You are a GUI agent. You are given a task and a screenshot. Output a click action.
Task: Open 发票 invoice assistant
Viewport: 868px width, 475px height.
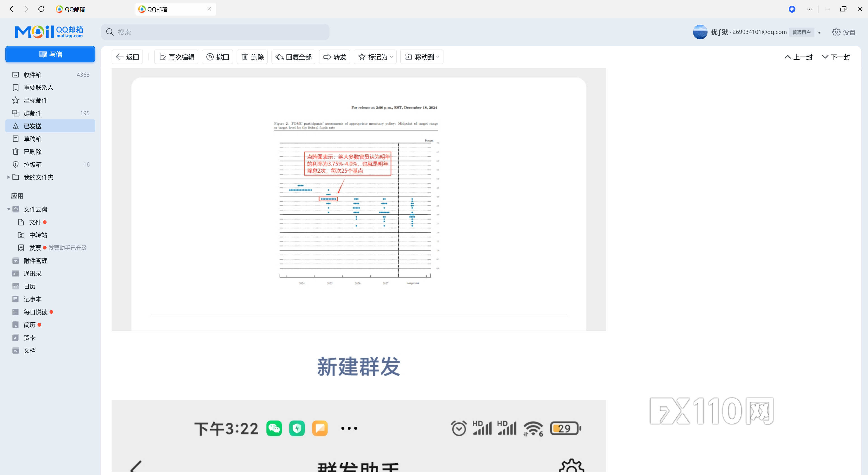(35, 248)
